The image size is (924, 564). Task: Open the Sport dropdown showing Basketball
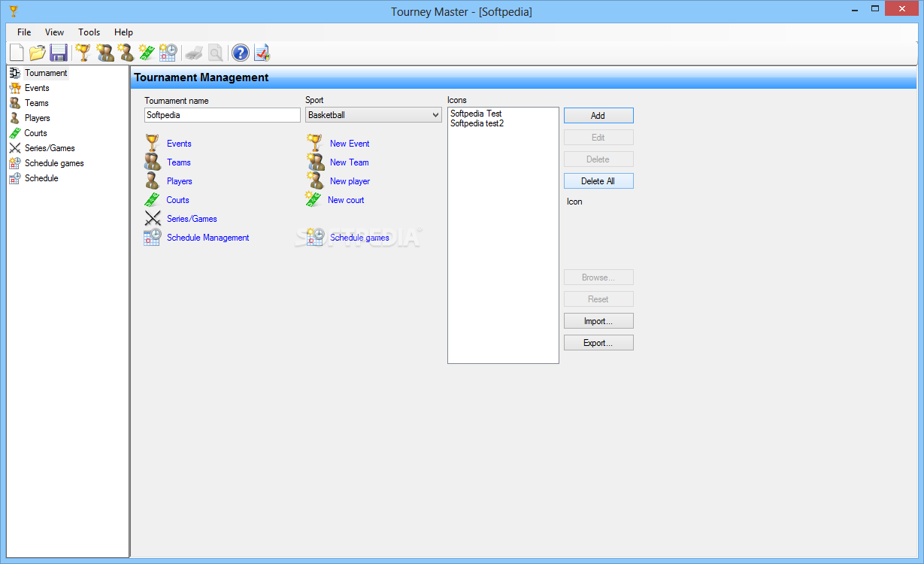373,115
